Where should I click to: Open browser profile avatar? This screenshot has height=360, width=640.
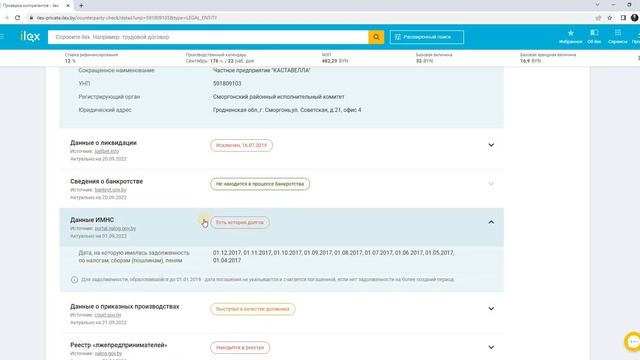pos(635,18)
